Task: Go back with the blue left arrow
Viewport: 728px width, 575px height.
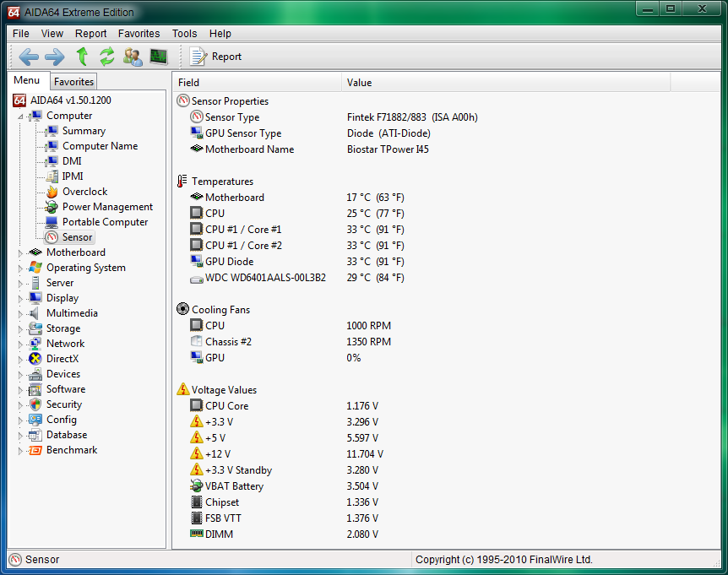Action: click(x=29, y=57)
